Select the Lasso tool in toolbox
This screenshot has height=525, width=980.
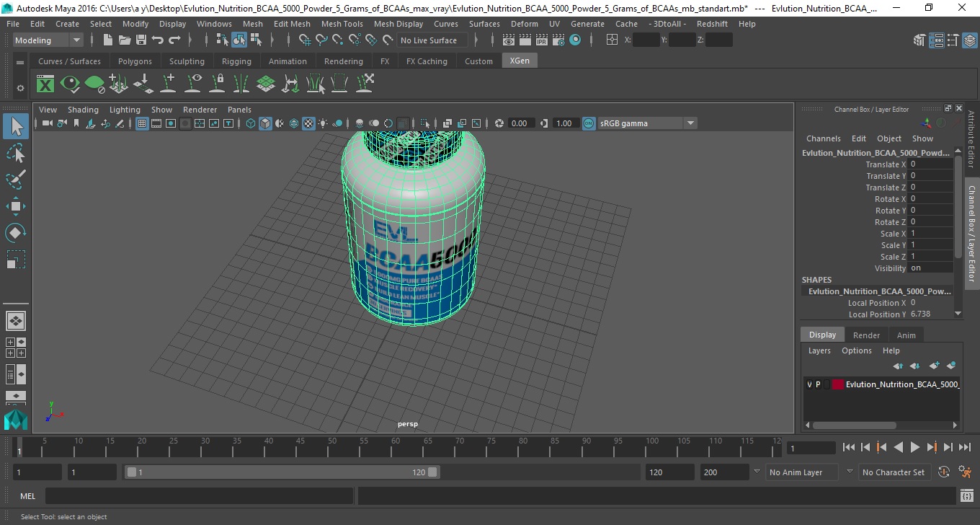(x=16, y=152)
